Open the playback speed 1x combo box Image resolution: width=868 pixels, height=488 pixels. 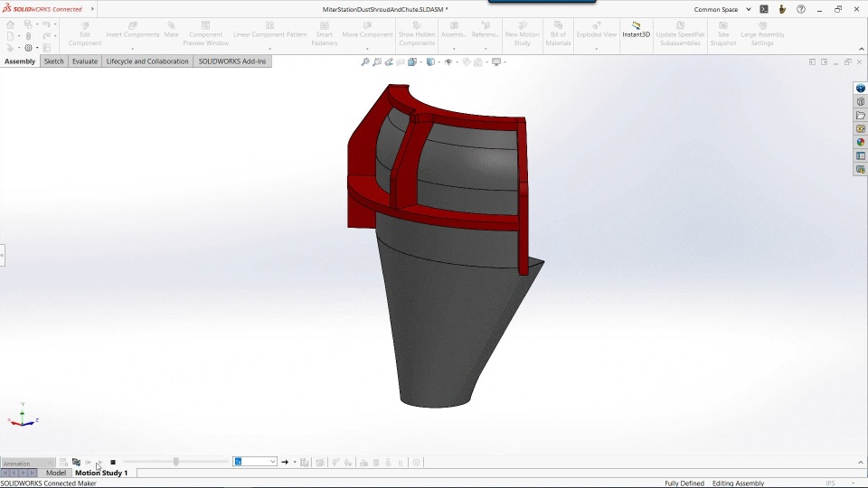click(x=255, y=462)
